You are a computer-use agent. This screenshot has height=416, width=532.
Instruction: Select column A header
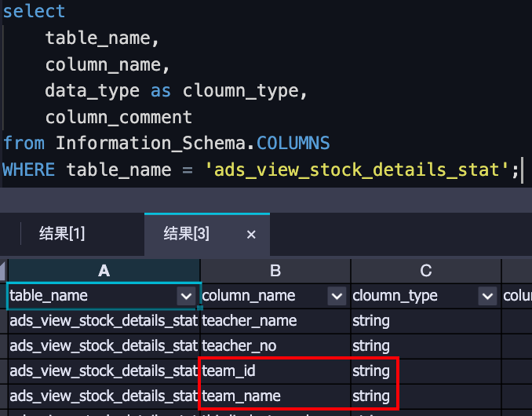point(104,271)
